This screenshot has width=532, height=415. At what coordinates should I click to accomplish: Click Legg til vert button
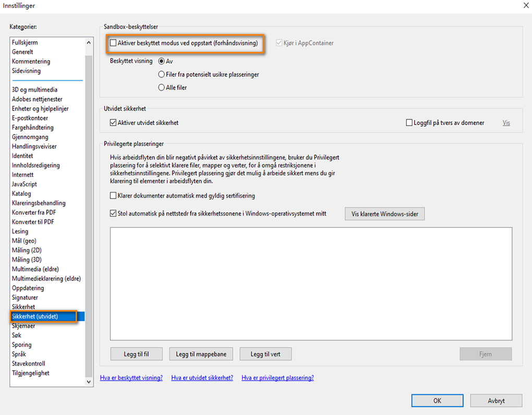(265, 354)
